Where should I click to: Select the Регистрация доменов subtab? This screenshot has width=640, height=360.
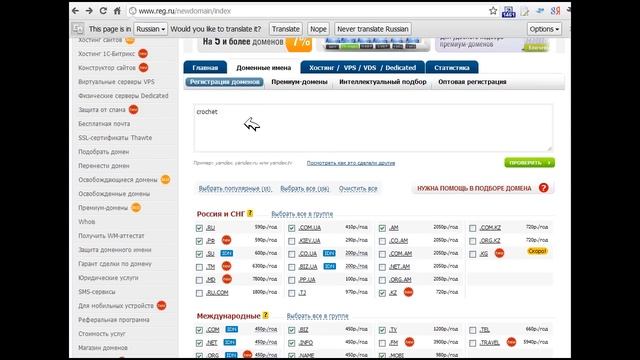click(x=224, y=82)
